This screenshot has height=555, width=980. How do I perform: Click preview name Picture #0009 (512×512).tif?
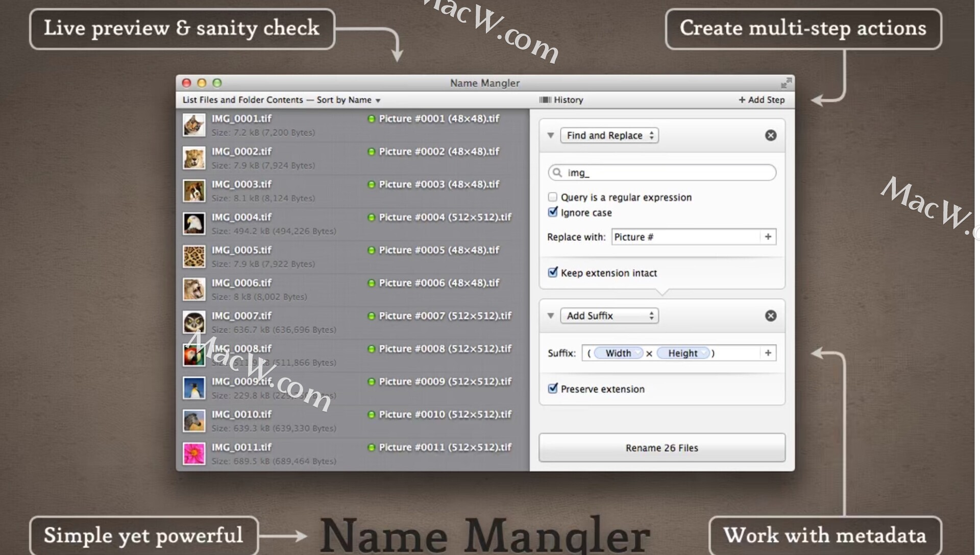[445, 381]
